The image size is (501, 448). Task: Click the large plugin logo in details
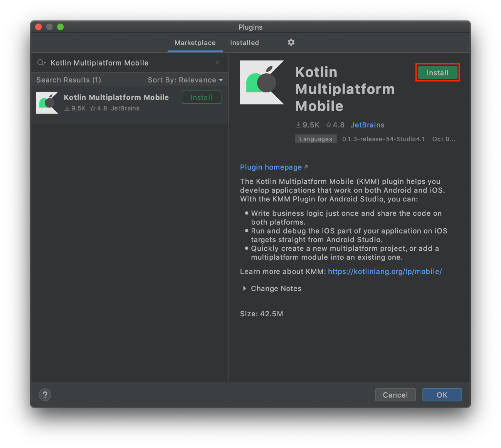pyautogui.click(x=262, y=82)
